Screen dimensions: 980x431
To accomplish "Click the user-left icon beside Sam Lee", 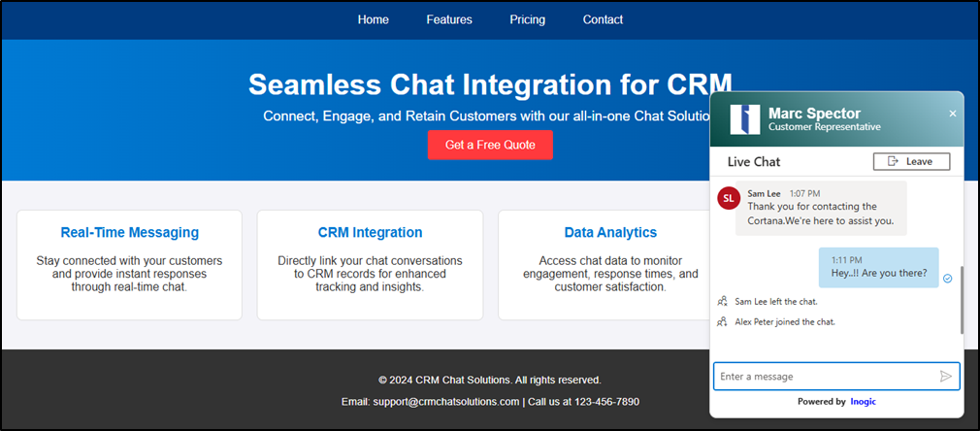I will click(x=721, y=302).
